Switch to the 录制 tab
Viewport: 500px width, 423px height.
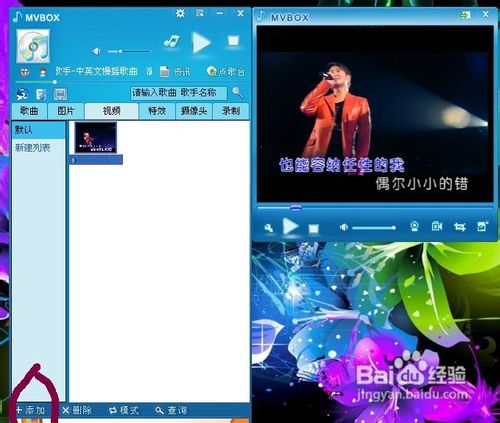click(231, 111)
